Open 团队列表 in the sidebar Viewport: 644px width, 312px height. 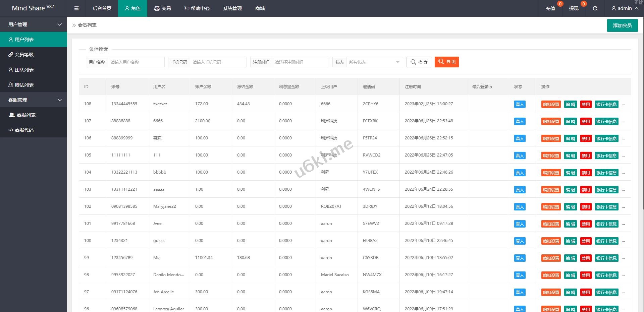click(24, 70)
